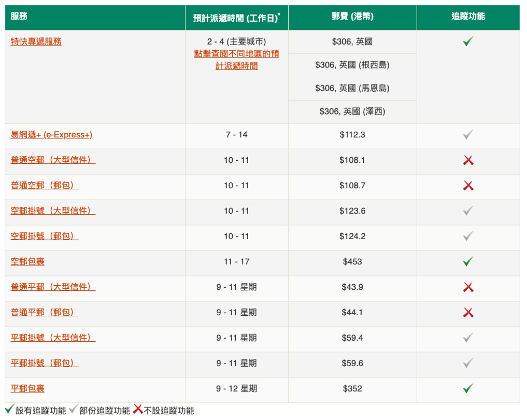Click the 追蹤功能 column header

(468, 17)
